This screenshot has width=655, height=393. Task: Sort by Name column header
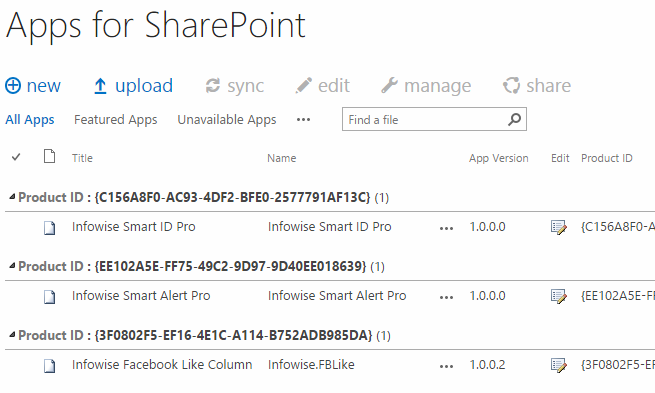click(282, 158)
